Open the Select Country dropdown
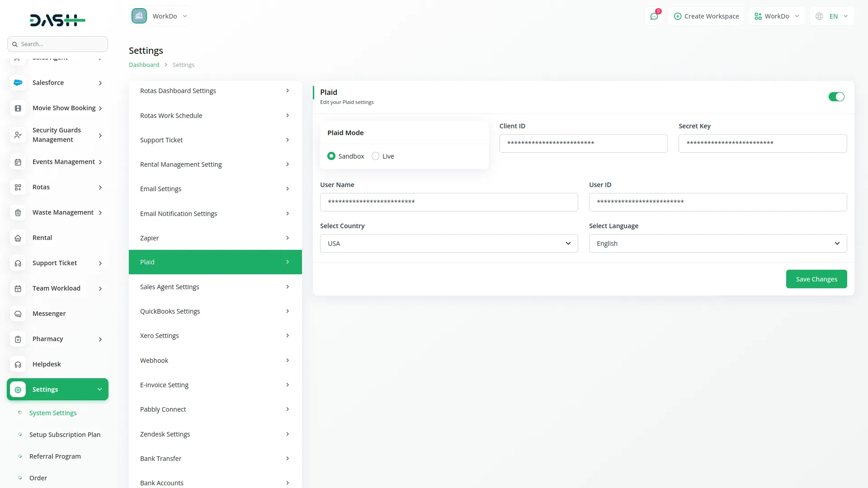868x488 pixels. [448, 243]
